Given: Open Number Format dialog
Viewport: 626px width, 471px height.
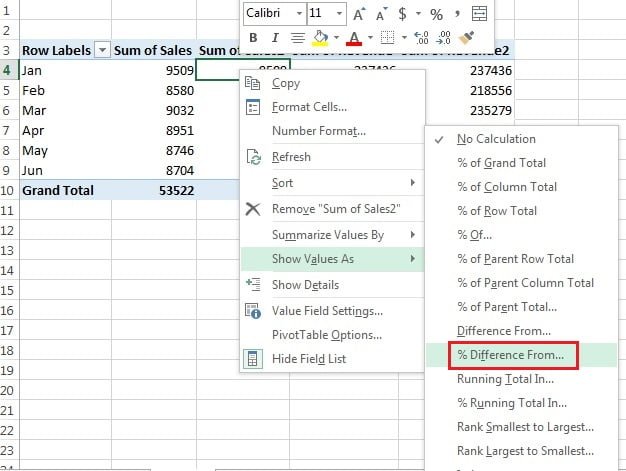Looking at the screenshot, I should pyautogui.click(x=332, y=131).
